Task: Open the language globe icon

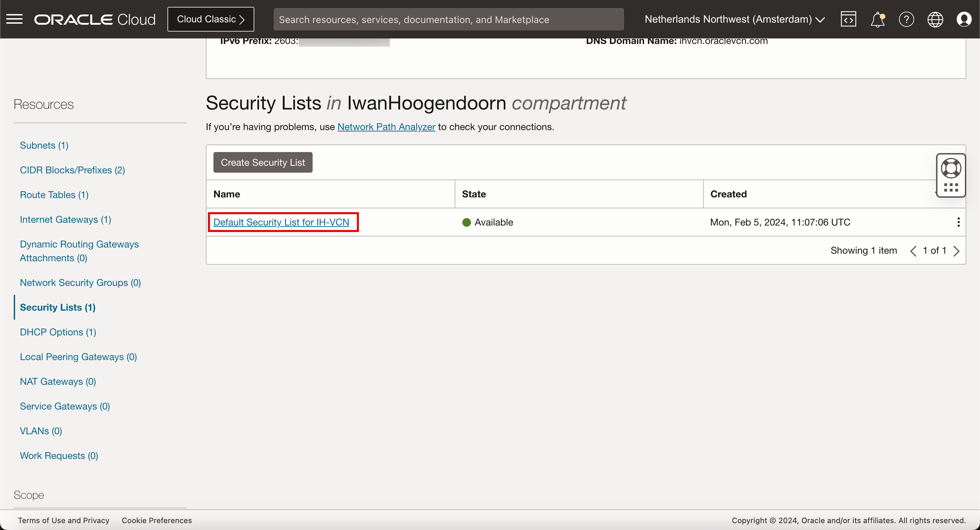Action: (935, 19)
